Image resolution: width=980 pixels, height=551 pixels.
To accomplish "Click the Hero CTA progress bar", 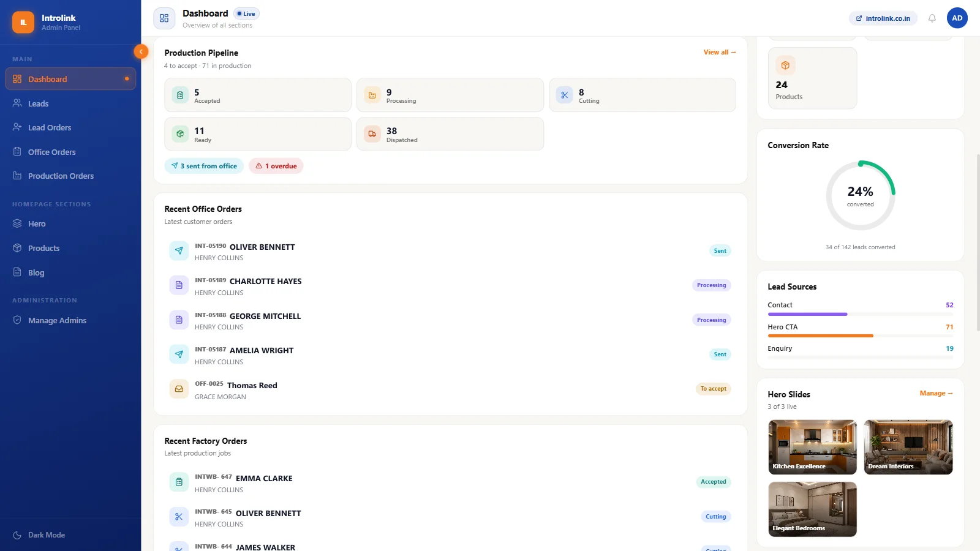I will tap(861, 335).
